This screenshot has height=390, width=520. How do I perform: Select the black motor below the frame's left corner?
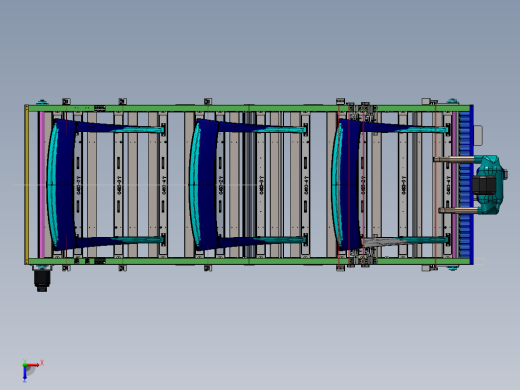[x=42, y=280]
